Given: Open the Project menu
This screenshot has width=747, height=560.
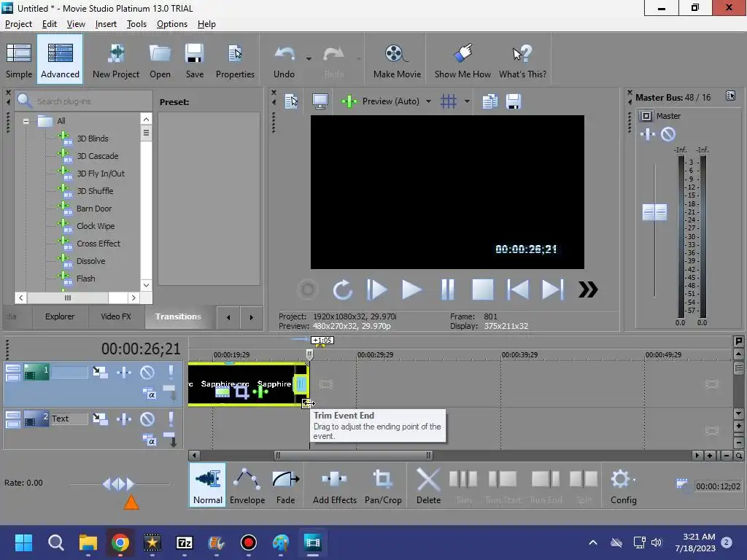Looking at the screenshot, I should point(18,24).
